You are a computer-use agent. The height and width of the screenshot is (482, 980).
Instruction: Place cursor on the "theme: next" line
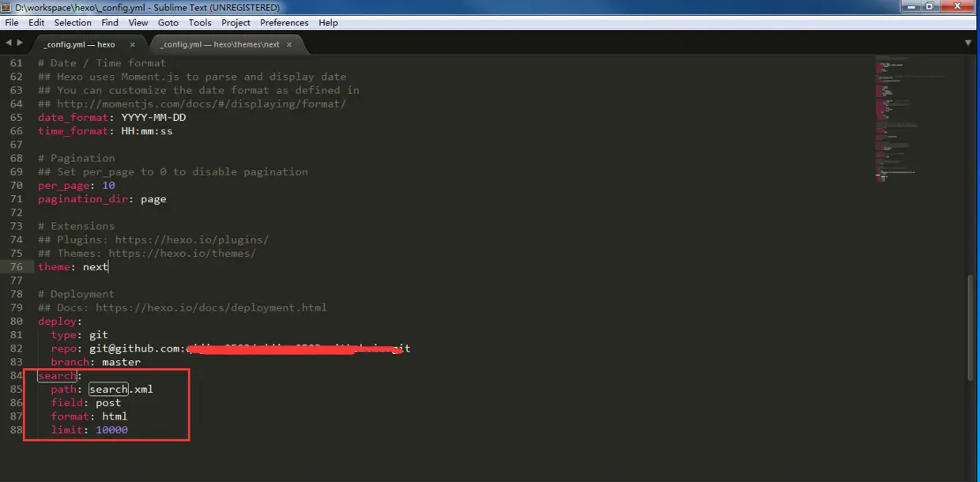tap(75, 266)
